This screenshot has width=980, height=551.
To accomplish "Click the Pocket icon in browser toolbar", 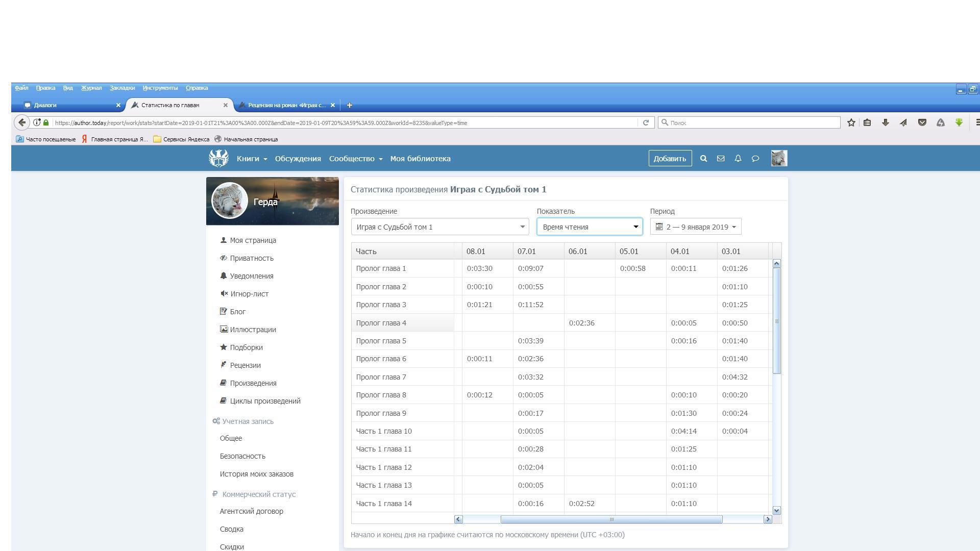I will coord(922,122).
